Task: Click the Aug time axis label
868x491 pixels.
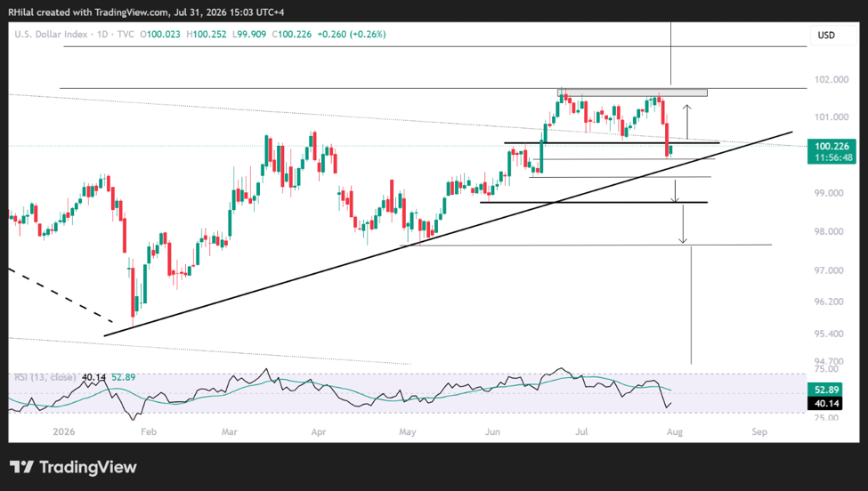Action: 674,431
